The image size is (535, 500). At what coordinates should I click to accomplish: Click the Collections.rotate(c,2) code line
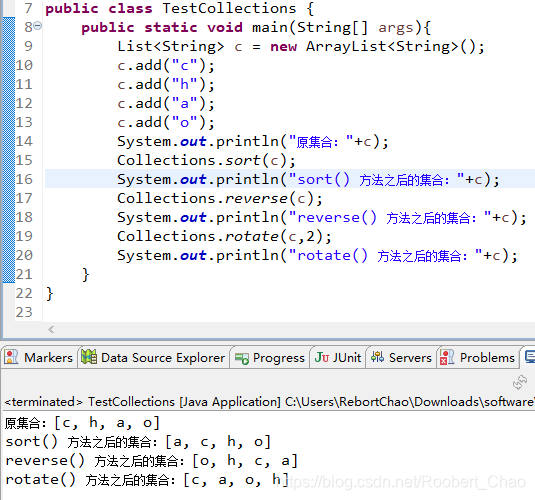pos(224,236)
